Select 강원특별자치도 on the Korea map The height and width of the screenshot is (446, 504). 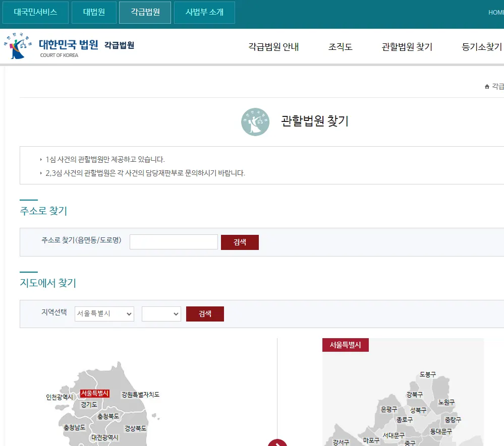coord(140,395)
